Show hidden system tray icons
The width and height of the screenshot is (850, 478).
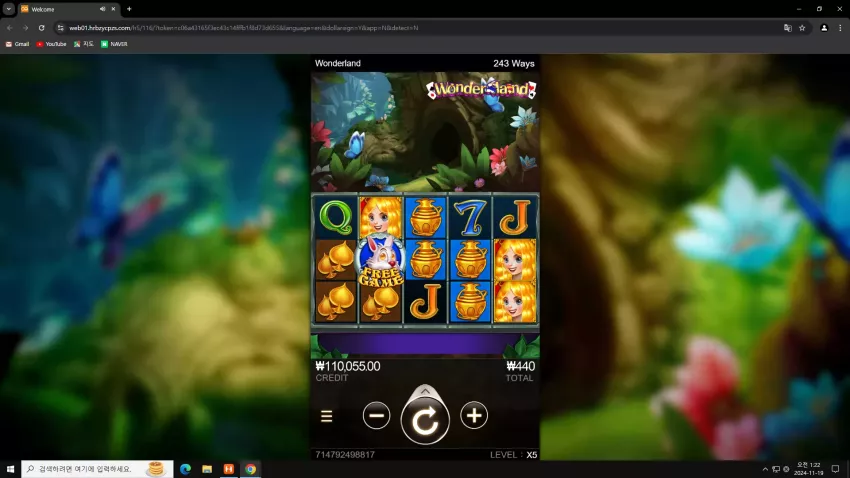coord(765,469)
